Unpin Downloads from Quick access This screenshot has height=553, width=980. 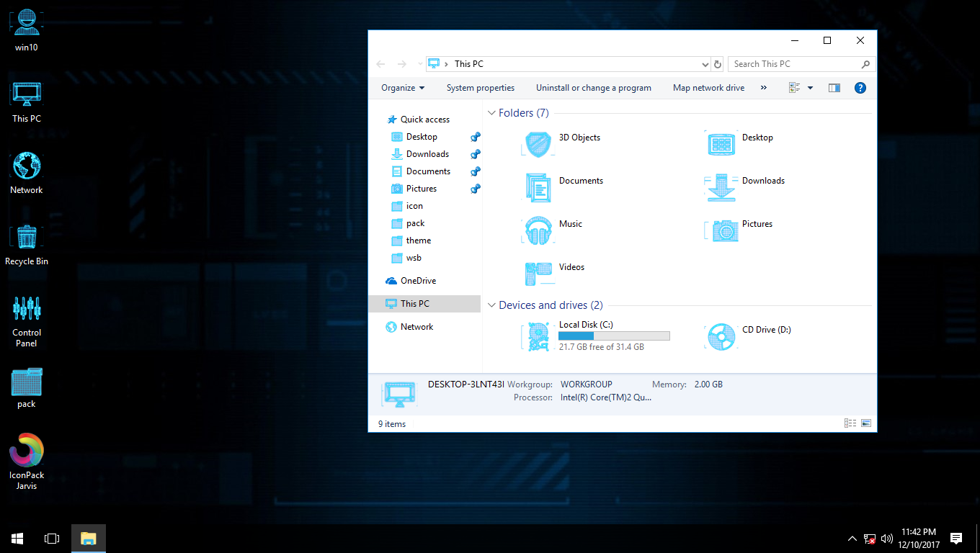click(x=475, y=153)
